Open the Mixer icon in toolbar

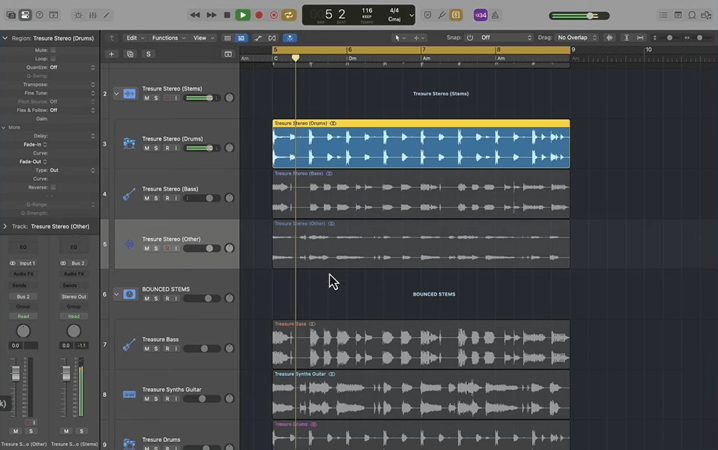94,15
